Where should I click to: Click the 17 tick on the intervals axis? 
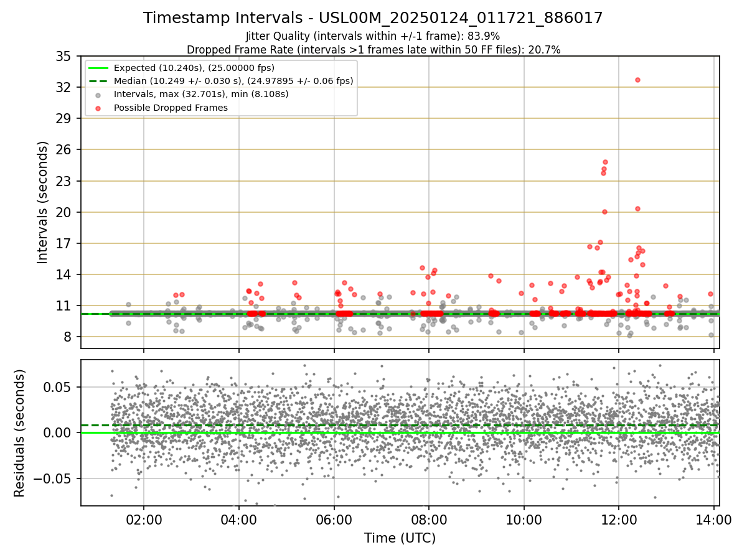tap(63, 243)
